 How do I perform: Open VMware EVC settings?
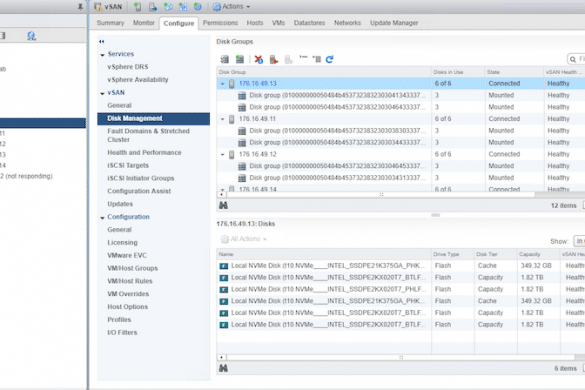click(x=127, y=255)
